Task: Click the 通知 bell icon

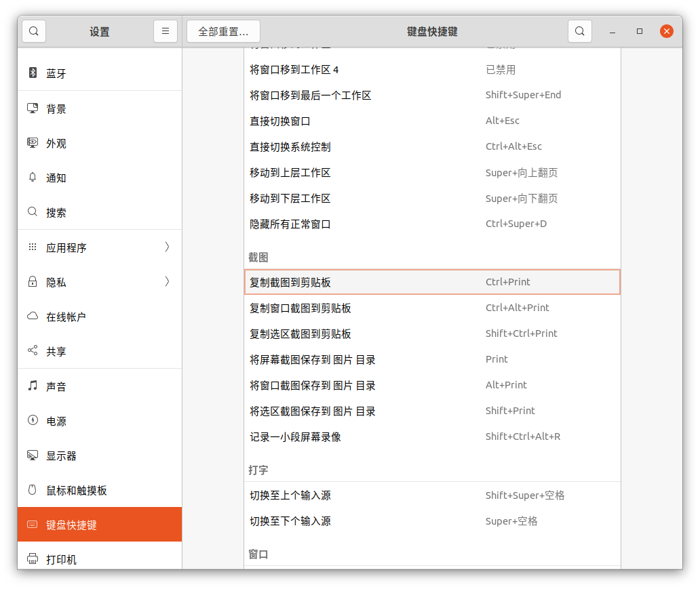Action: coord(33,177)
